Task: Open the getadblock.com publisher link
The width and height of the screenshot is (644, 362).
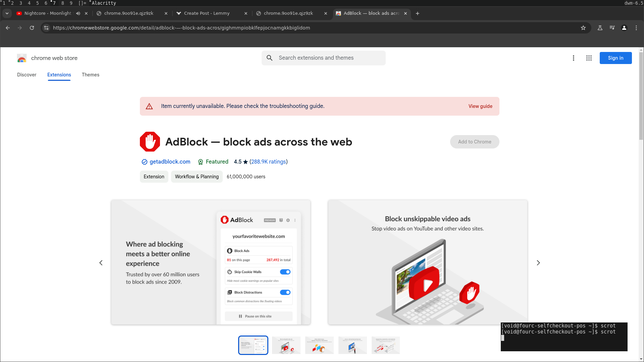Action: [x=170, y=162]
